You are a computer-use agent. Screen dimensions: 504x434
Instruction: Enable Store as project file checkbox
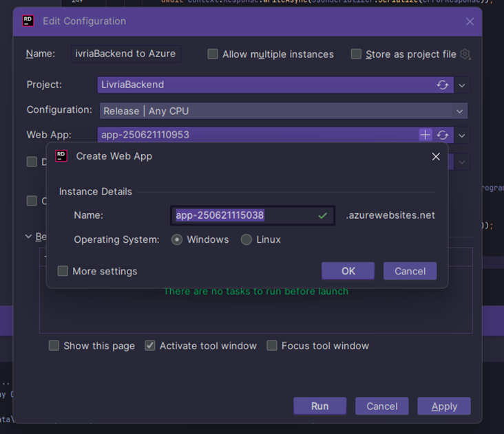click(x=356, y=54)
